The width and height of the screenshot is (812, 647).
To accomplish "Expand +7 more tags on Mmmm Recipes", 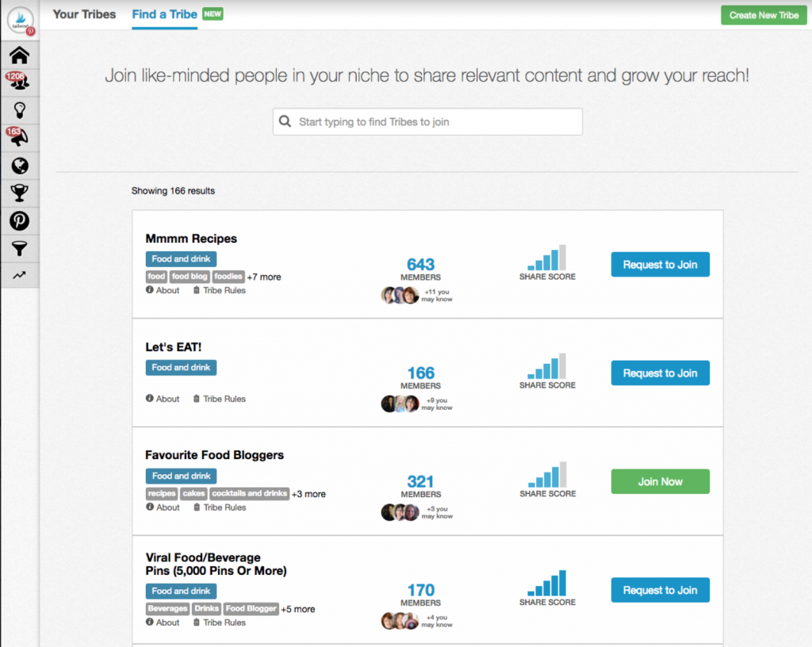I will pyautogui.click(x=264, y=277).
